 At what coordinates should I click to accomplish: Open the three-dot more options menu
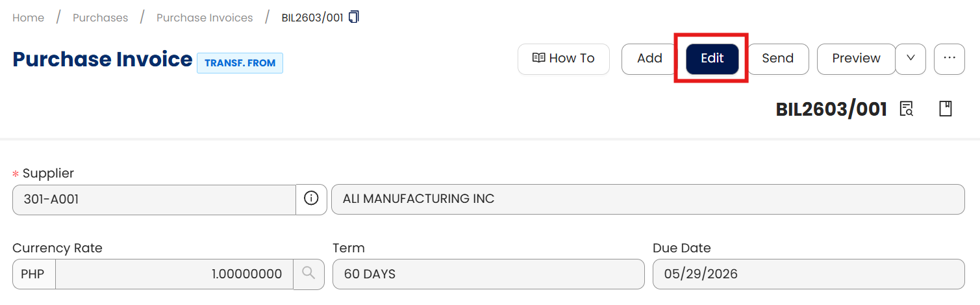(x=949, y=59)
